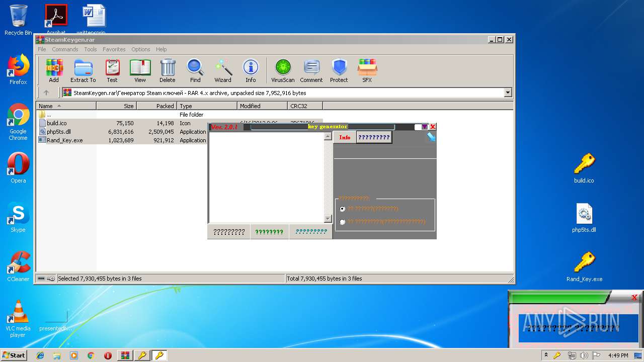Sort by the Modified column header
This screenshot has width=644, height=362.
click(262, 106)
